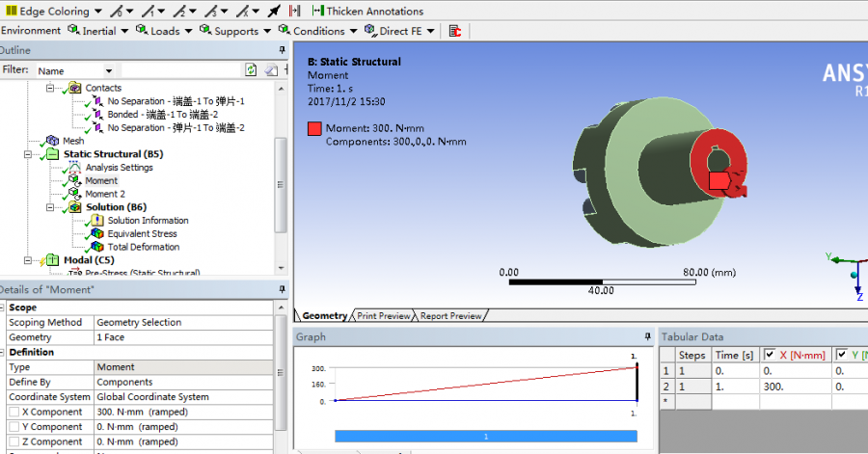Click the Edge Coloring icon
This screenshot has width=868, height=454.
(x=10, y=12)
